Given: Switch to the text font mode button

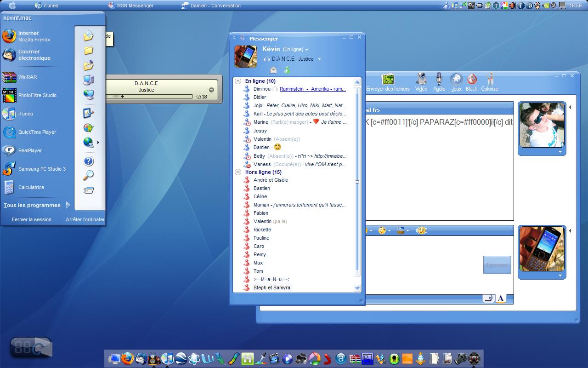Looking at the screenshot, I should [x=501, y=299].
